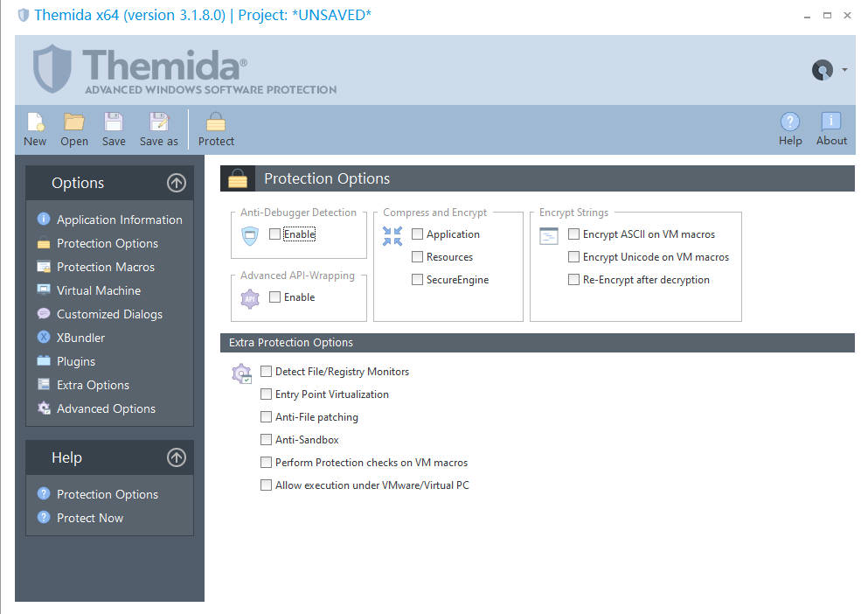Click the New project toolbar icon

tap(36, 122)
